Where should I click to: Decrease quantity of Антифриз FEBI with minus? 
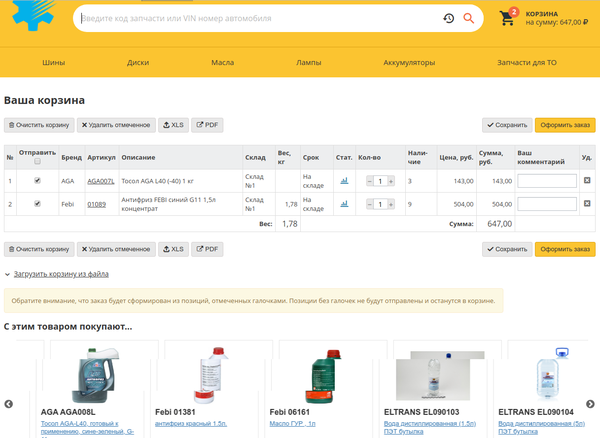click(369, 204)
